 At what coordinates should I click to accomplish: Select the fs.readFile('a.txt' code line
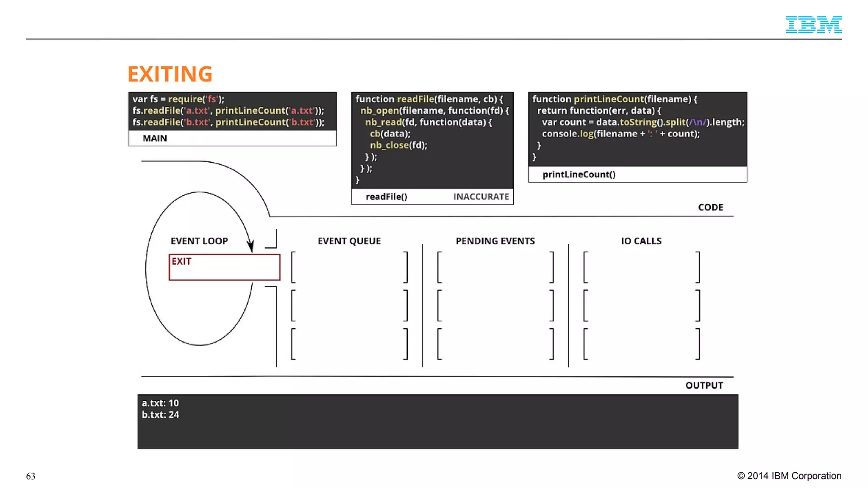point(228,111)
